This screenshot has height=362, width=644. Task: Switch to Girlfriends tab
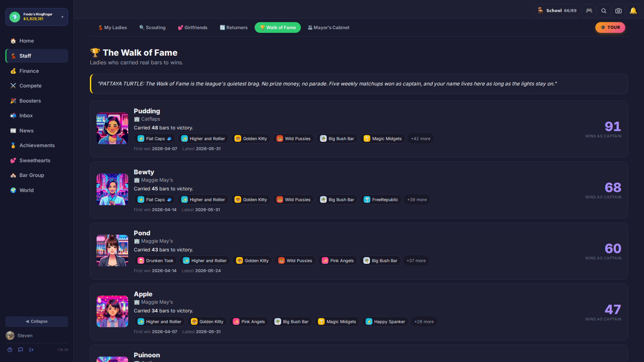pos(193,27)
